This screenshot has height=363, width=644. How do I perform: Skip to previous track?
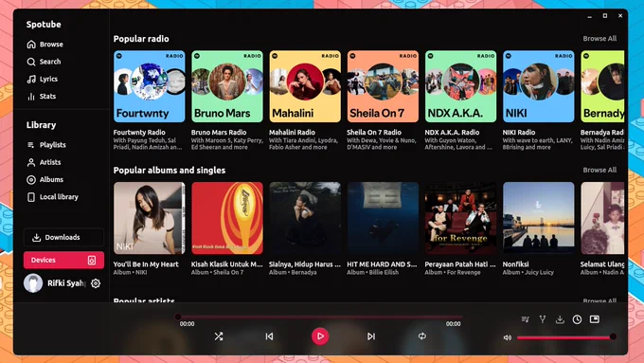[269, 336]
